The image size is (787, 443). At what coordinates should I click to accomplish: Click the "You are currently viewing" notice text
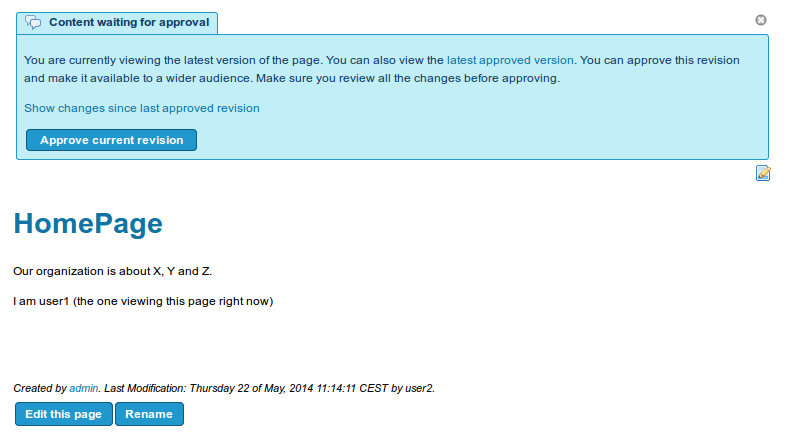(172, 60)
